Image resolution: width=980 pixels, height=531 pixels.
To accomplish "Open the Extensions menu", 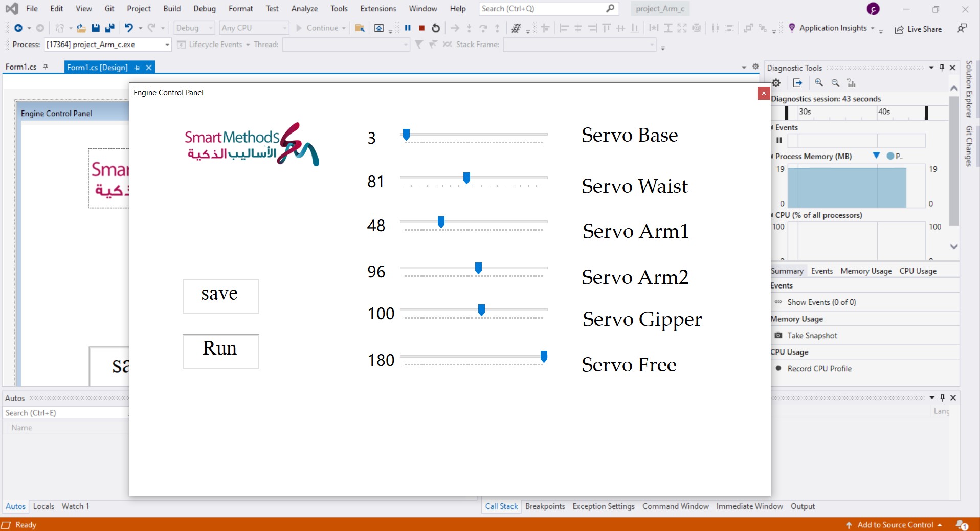I will [x=378, y=9].
